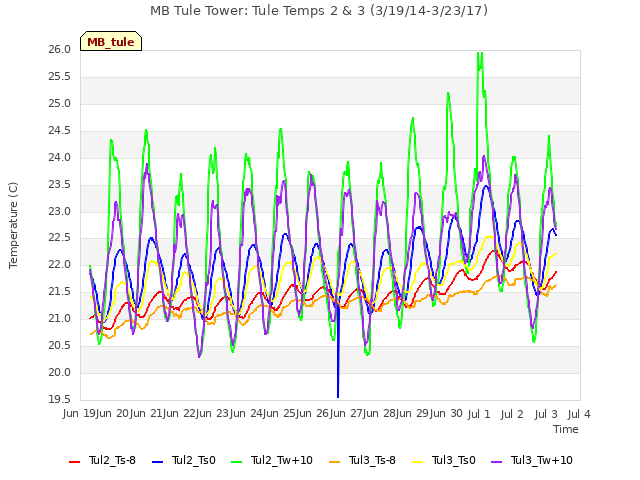
Task: Click the chart title text
Action: [x=319, y=11]
